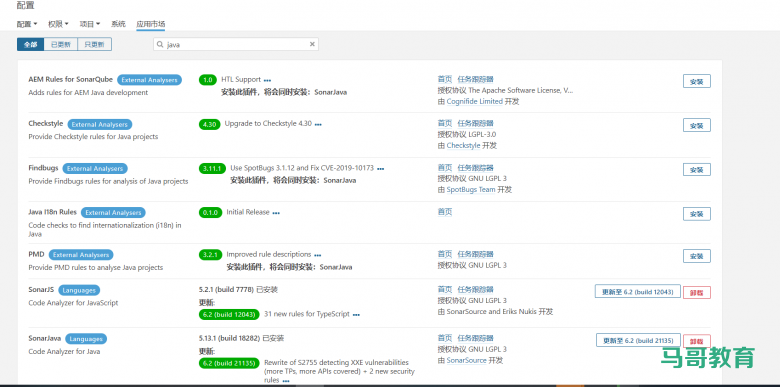Click External Analysers tag for AEM Rules
This screenshot has height=387, width=780.
pyautogui.click(x=149, y=80)
